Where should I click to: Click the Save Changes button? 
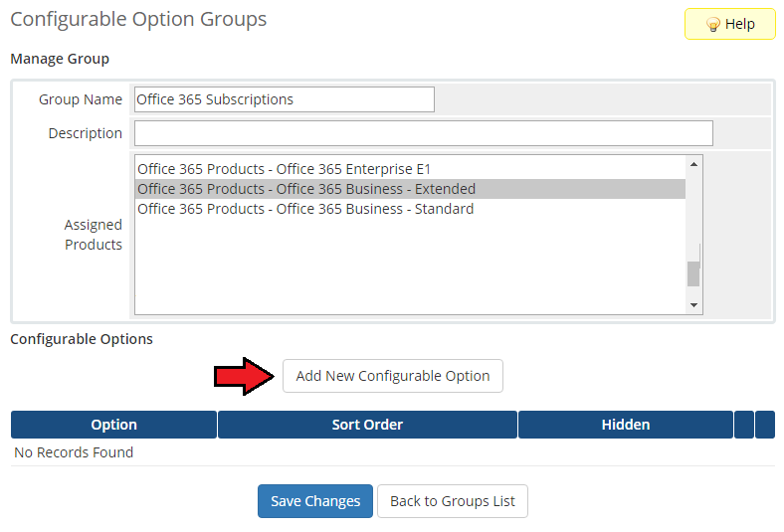[x=315, y=501]
